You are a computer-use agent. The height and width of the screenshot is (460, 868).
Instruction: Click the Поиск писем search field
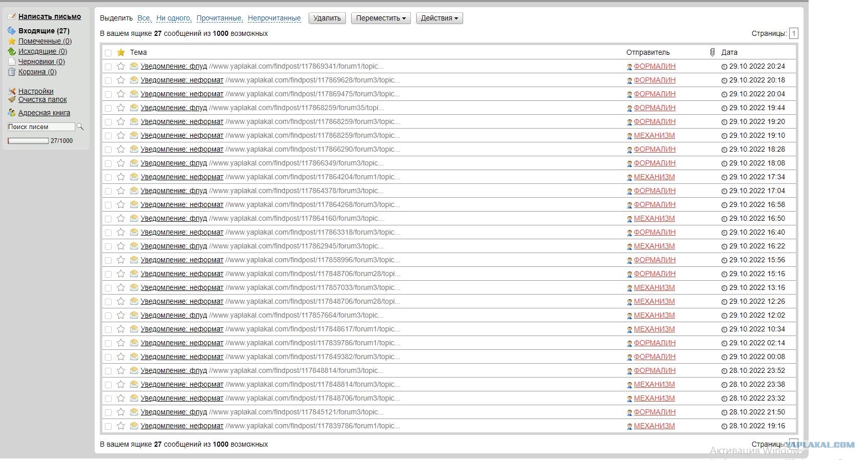click(41, 127)
